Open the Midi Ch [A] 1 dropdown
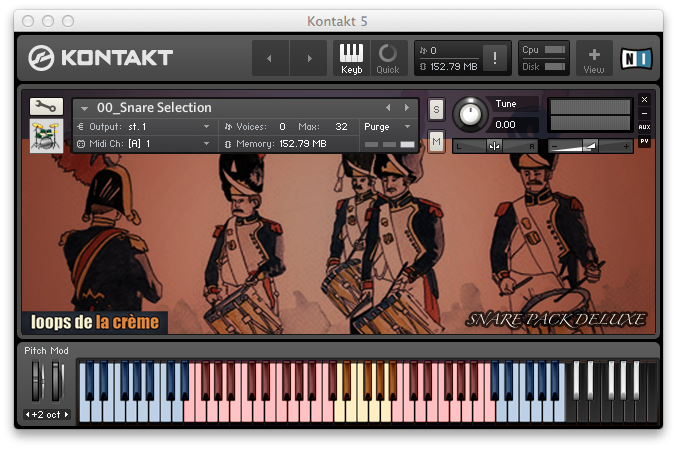Screen dimensions: 677x449 (145, 144)
